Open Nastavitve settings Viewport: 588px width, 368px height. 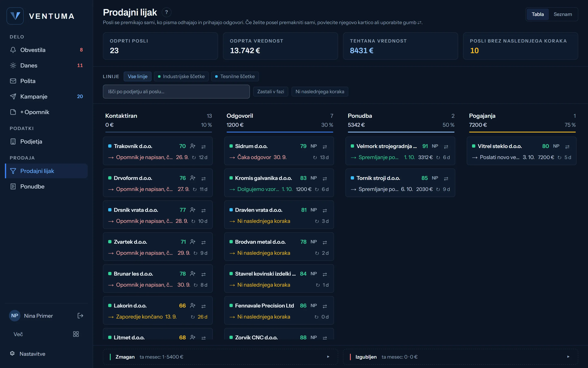[x=46, y=354]
